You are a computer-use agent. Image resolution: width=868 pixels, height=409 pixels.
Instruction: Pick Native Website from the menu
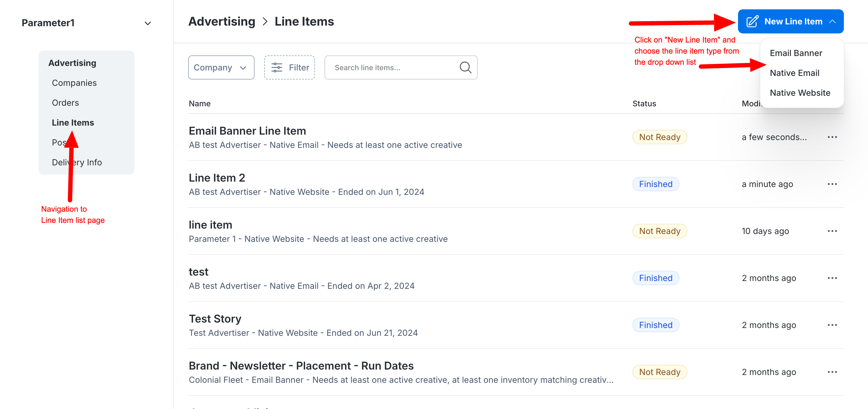pos(800,93)
